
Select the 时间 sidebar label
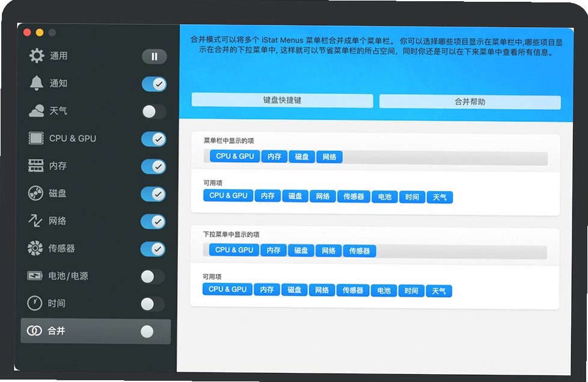tap(57, 303)
